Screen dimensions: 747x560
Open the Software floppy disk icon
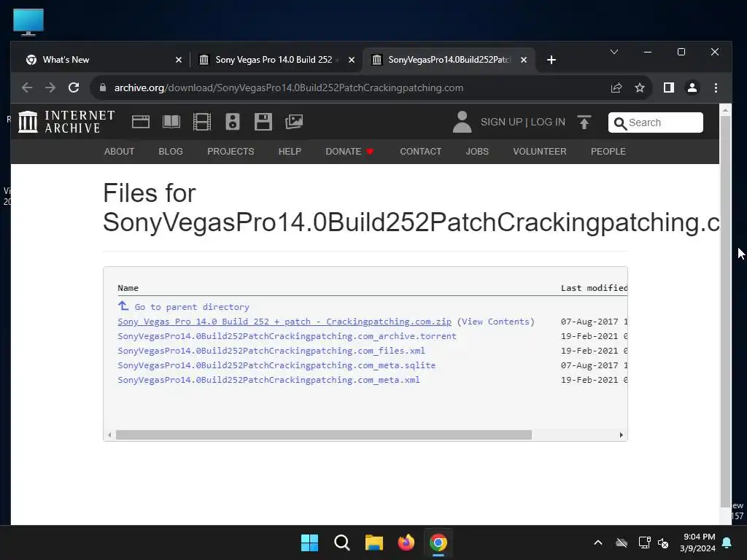(x=263, y=122)
